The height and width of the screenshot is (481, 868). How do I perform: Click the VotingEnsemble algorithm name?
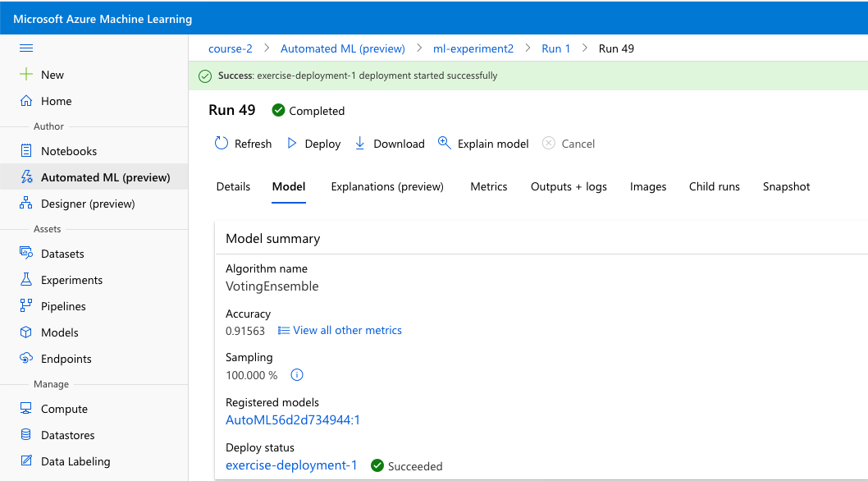(272, 286)
